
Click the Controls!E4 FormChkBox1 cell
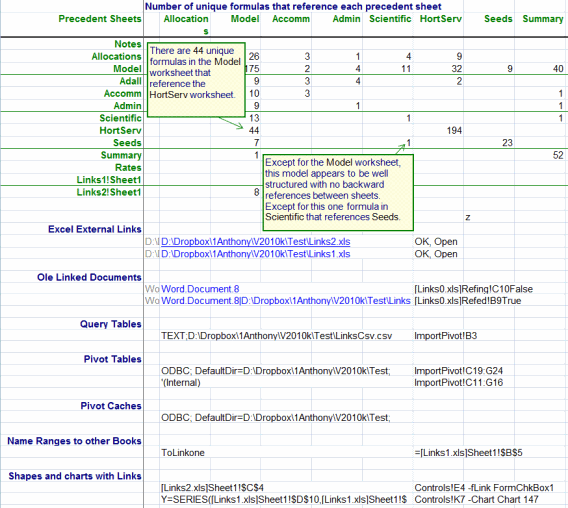(484, 488)
